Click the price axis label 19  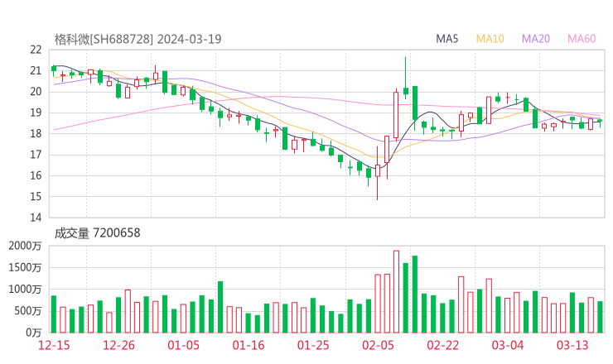tap(36, 113)
